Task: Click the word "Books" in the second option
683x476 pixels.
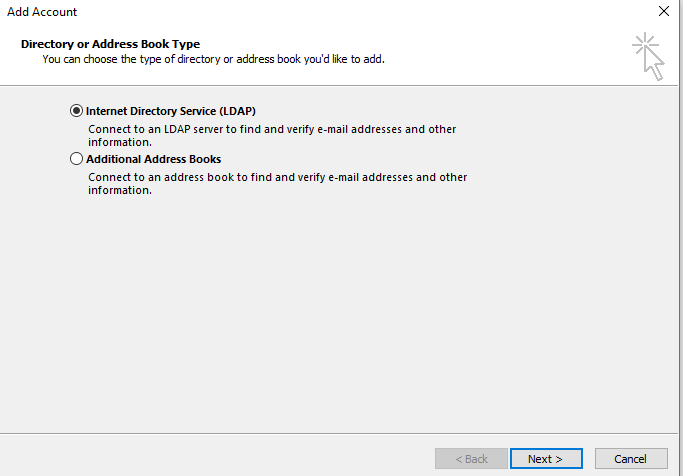Action: (x=204, y=159)
